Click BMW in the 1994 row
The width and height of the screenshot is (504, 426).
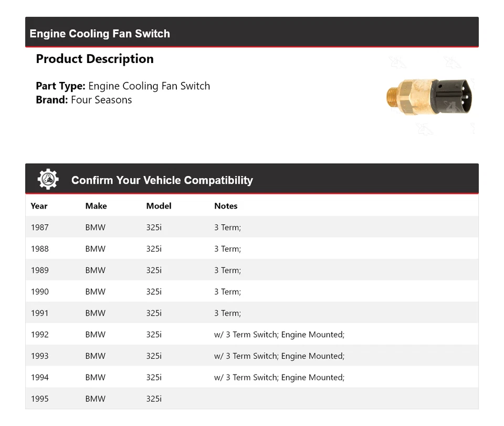pyautogui.click(x=95, y=377)
